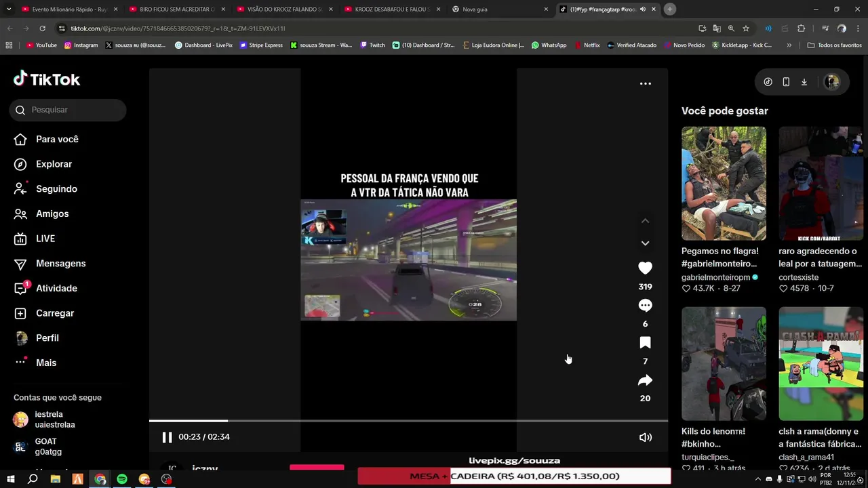
Task: Open Windows taskbar search
Action: pyautogui.click(x=33, y=479)
